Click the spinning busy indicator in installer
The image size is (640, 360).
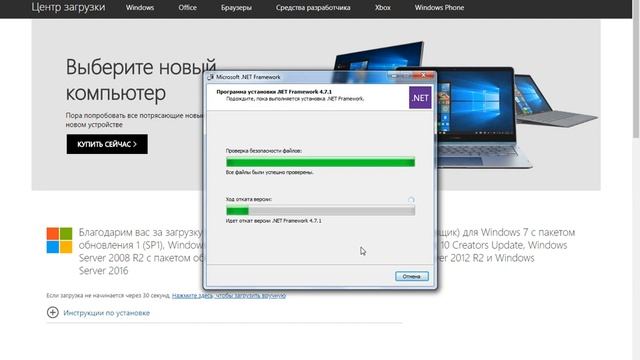point(411,200)
